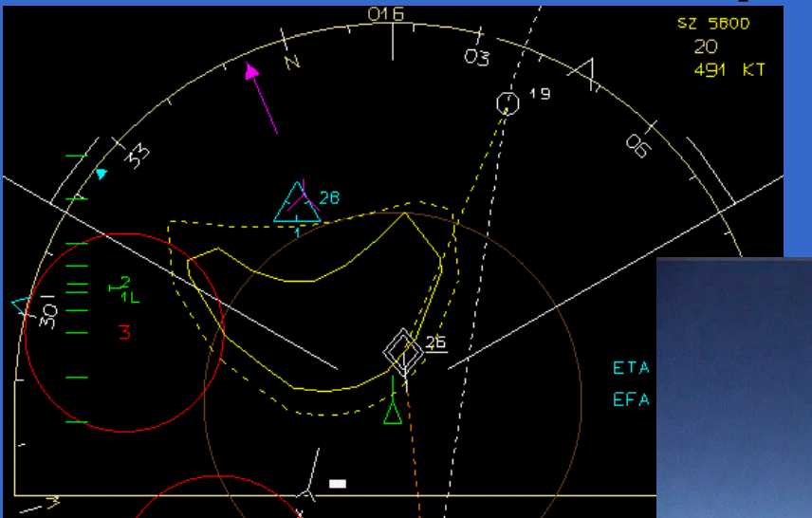Click the N north mark on compass

[x=291, y=63]
